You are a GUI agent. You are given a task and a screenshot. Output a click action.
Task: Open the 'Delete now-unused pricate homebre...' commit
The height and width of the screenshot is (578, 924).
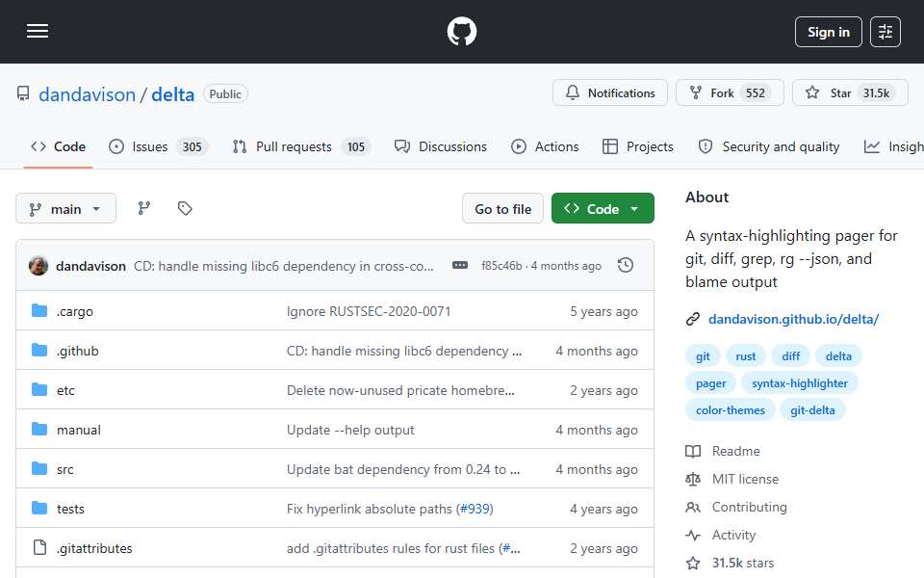pos(400,390)
